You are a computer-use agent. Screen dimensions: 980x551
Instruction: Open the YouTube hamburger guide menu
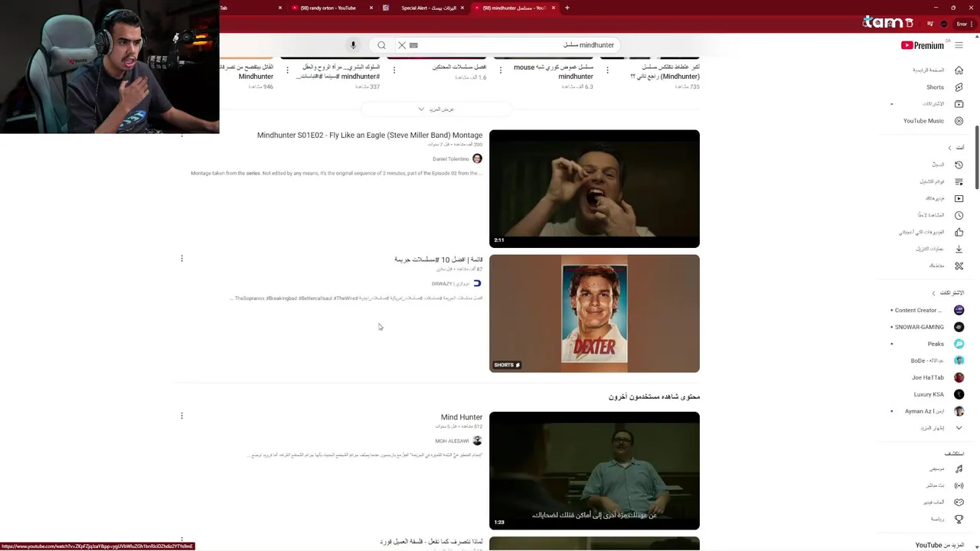pyautogui.click(x=959, y=45)
